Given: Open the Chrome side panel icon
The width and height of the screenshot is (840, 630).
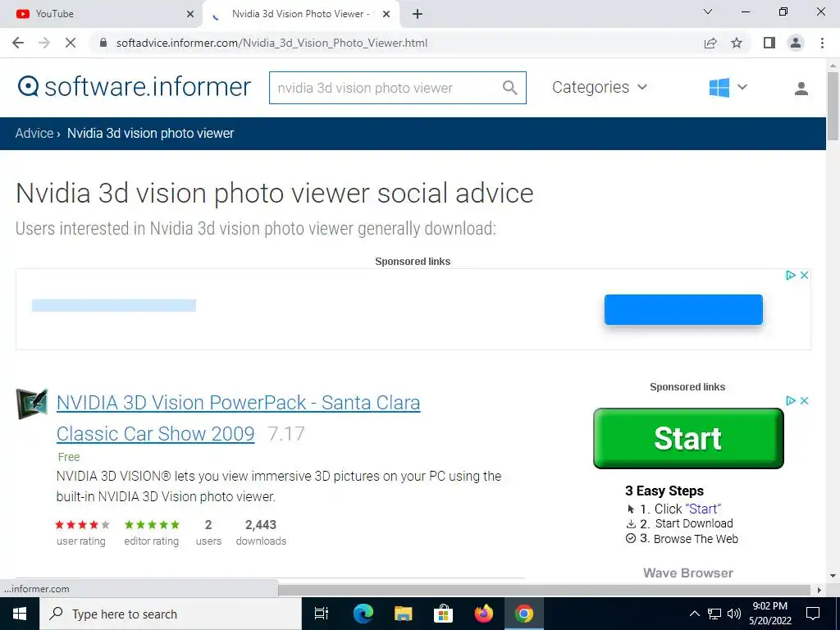Looking at the screenshot, I should (769, 43).
